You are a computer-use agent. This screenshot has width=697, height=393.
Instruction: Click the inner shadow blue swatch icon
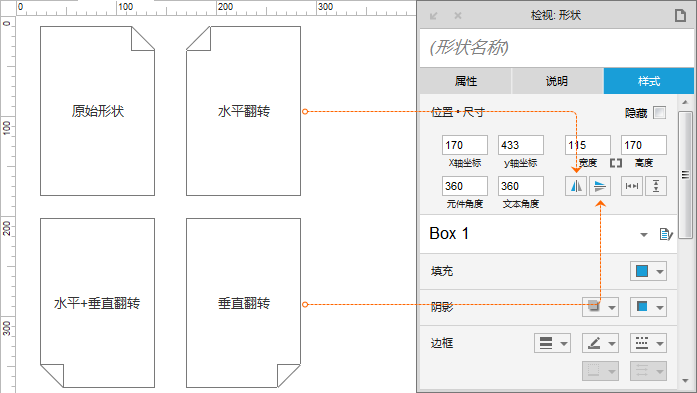click(x=642, y=307)
